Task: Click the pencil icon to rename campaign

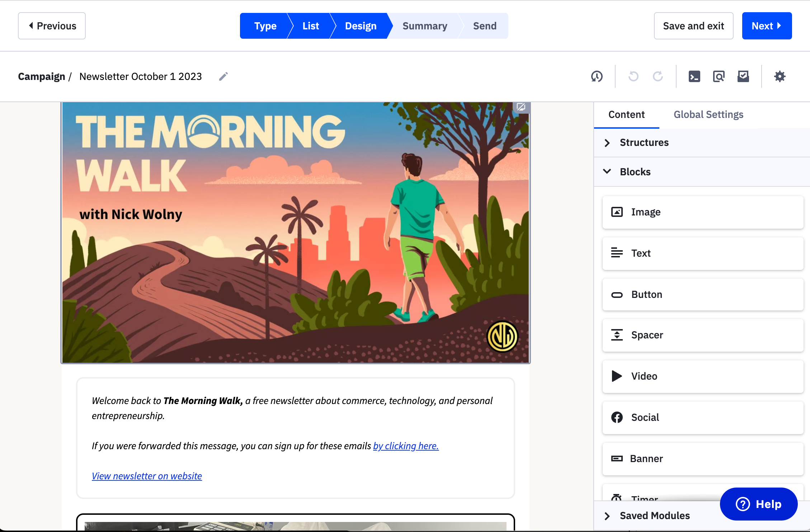Action: click(x=223, y=76)
